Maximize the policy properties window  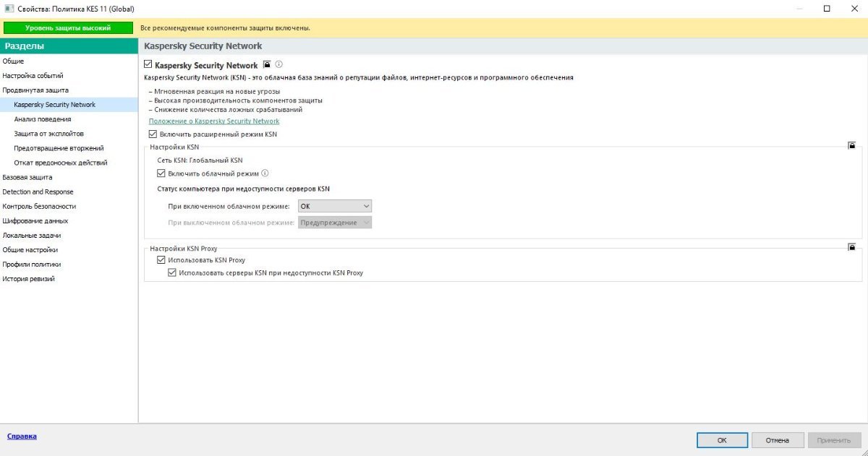click(827, 9)
